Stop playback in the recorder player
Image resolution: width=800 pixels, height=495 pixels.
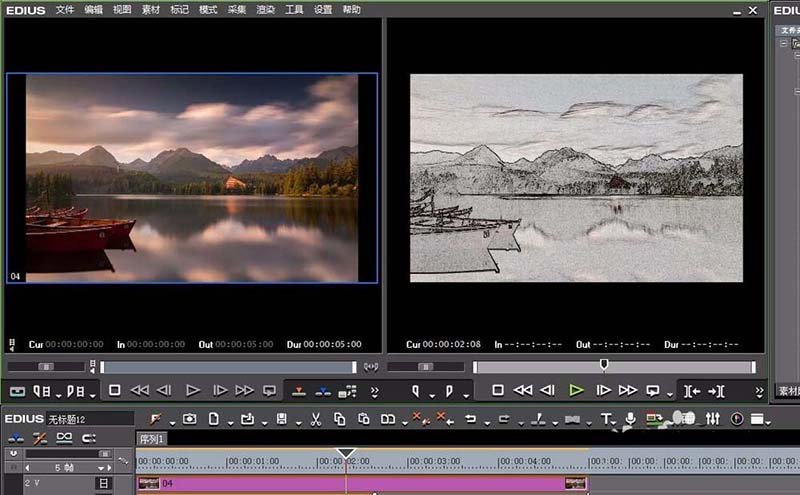point(498,390)
